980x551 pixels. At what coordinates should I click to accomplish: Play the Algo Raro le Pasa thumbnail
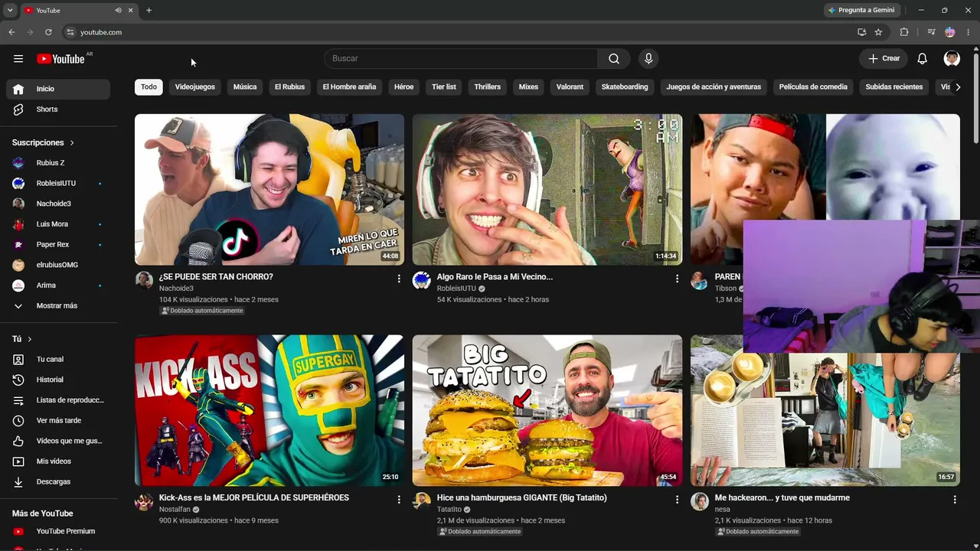(547, 190)
